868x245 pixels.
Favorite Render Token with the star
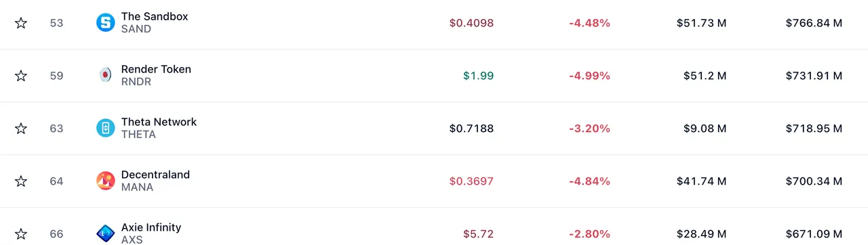(21, 76)
